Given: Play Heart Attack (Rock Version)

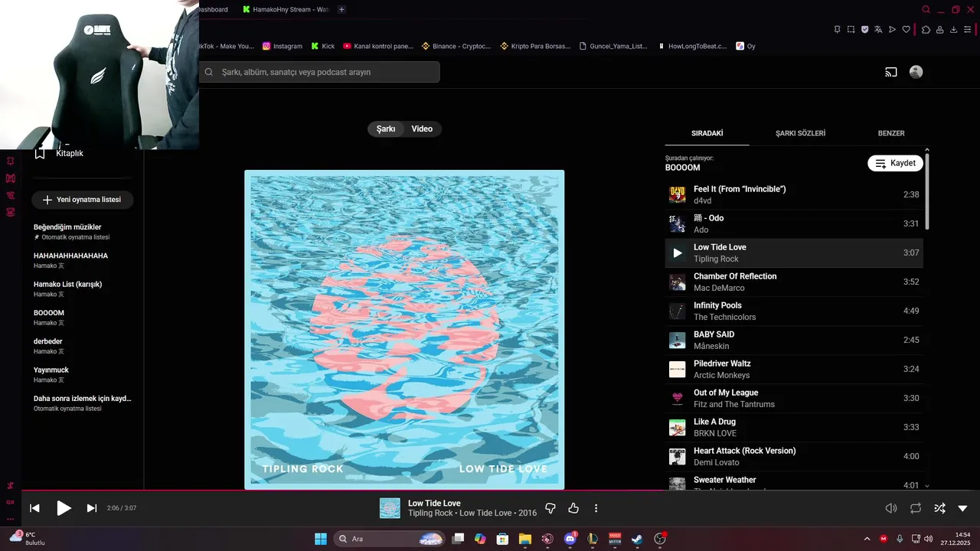Looking at the screenshot, I should tap(794, 456).
